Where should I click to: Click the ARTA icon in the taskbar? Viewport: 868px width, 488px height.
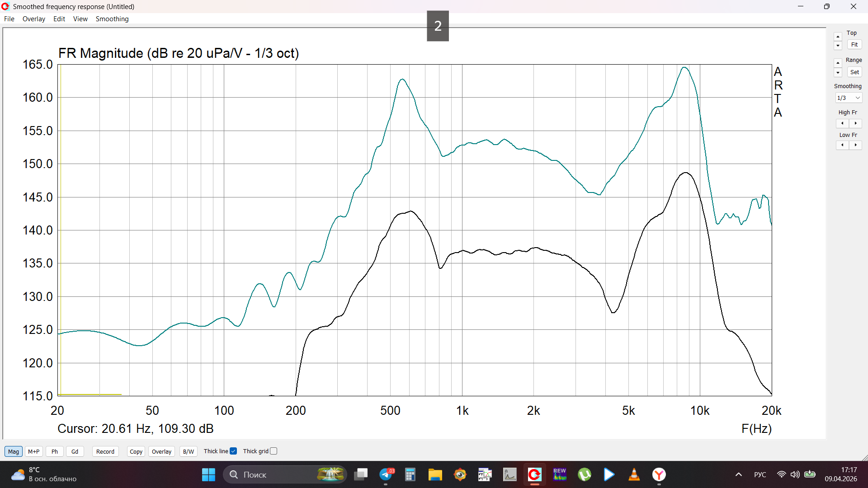pos(534,474)
